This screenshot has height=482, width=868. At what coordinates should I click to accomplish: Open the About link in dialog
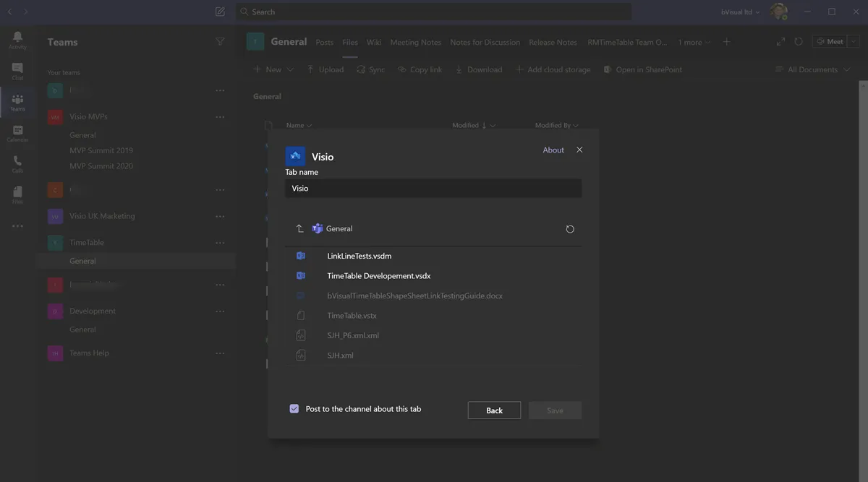[x=553, y=150]
